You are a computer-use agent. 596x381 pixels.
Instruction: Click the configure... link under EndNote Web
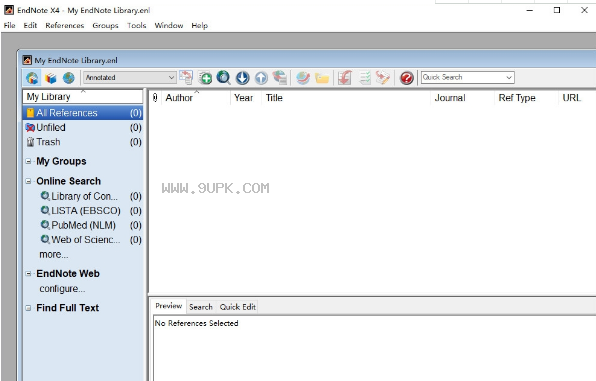62,289
